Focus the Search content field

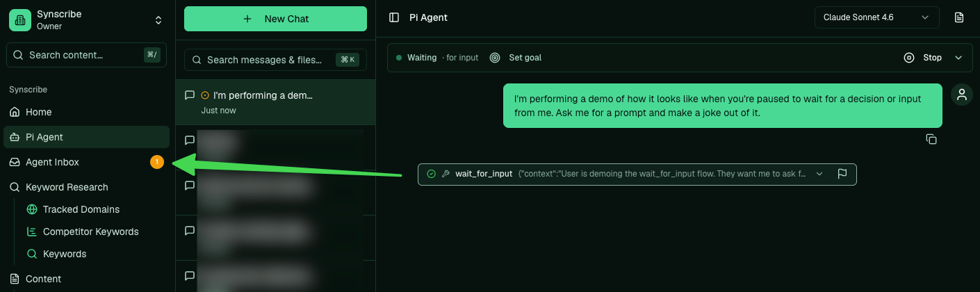[86, 55]
